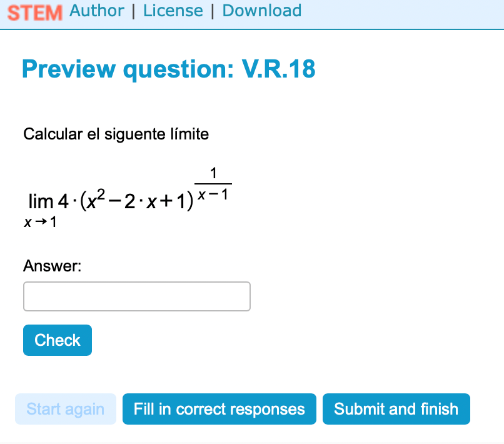Click the Start again button
The height and width of the screenshot is (444, 504).
pyautogui.click(x=66, y=409)
